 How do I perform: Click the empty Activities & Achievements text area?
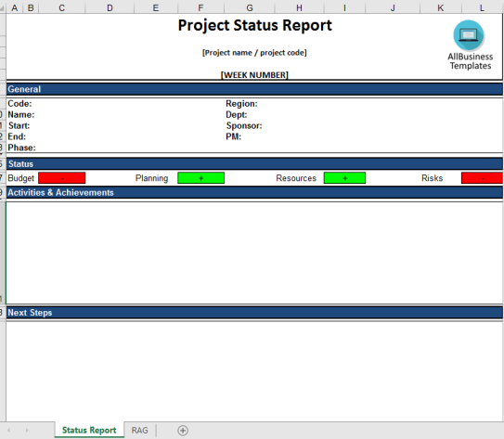tap(254, 252)
